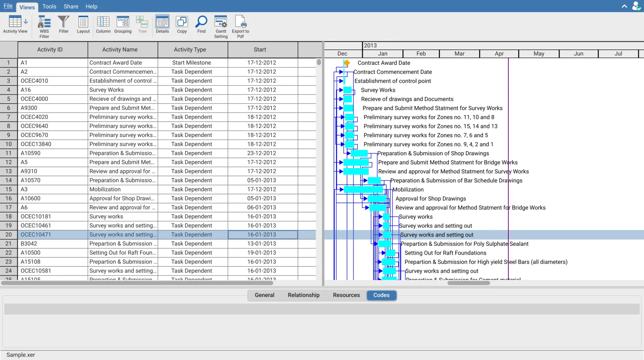The height and width of the screenshot is (360, 644).
Task: Click the Apr month header in Gantt
Action: 499,54
